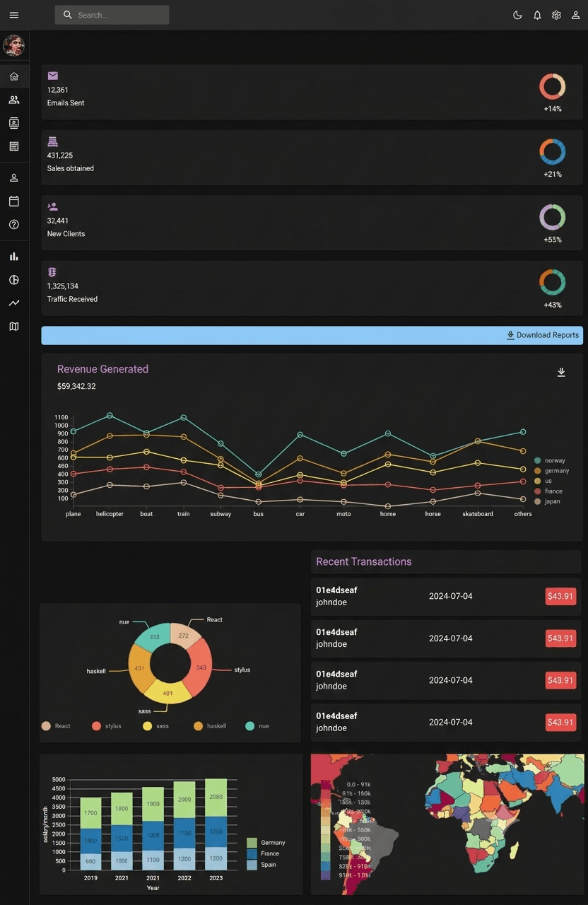Image resolution: width=588 pixels, height=905 pixels.
Task: Click the nue legend entry below the pie chart
Action: tap(257, 726)
